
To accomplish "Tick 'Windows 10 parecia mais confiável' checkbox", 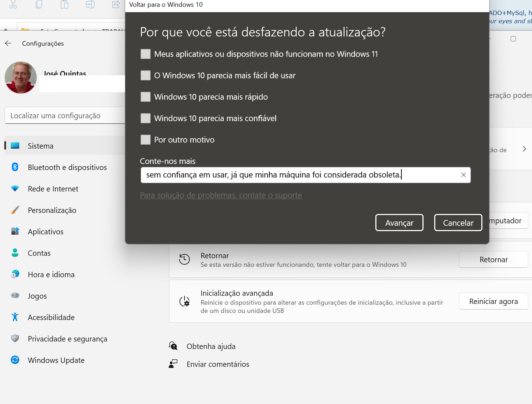I will 146,118.
